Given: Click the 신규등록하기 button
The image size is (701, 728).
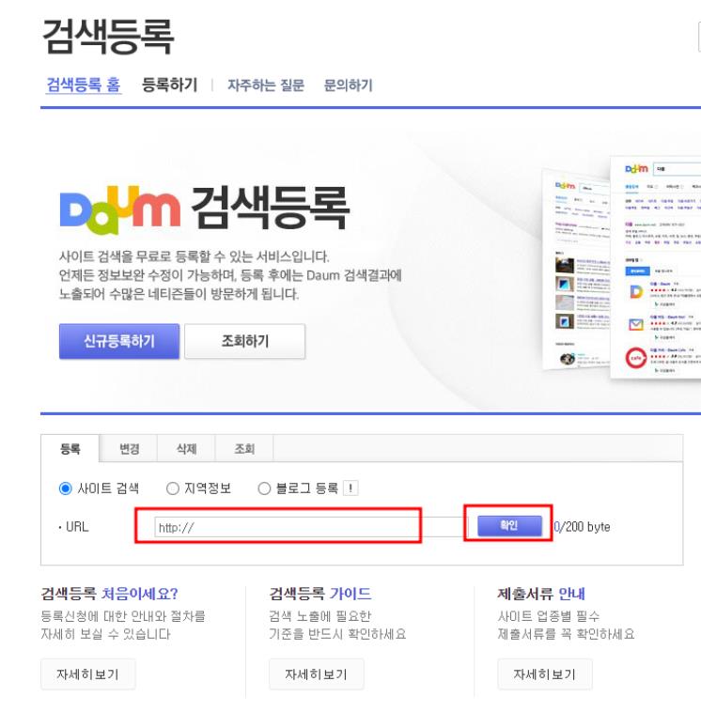Looking at the screenshot, I should tap(119, 341).
